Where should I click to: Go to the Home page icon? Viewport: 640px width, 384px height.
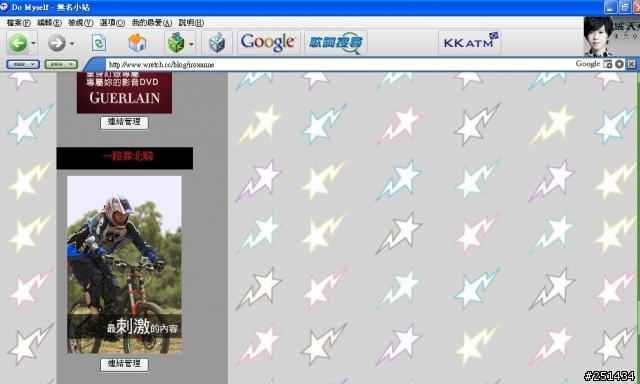point(137,42)
